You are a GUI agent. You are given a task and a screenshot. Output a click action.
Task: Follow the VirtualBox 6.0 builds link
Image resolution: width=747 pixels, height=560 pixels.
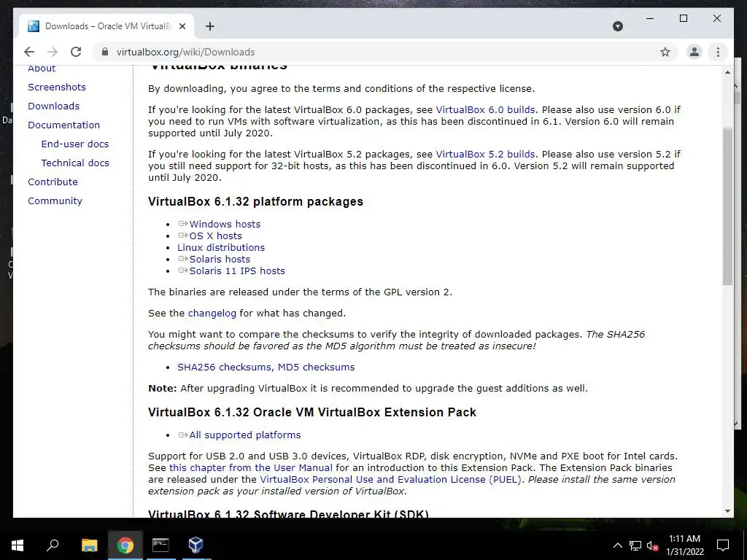(x=485, y=110)
